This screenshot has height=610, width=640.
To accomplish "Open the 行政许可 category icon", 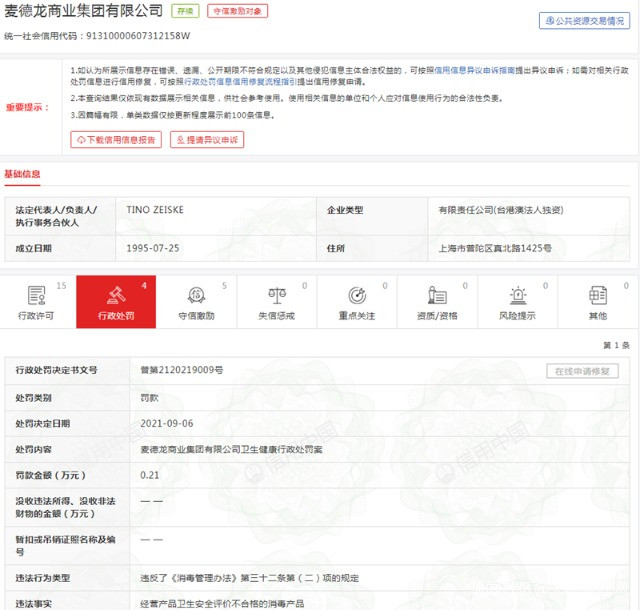I will (37, 296).
